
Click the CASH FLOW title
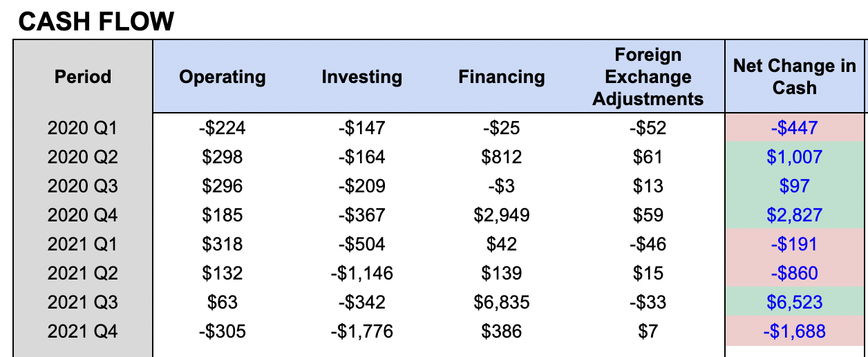[95, 22]
